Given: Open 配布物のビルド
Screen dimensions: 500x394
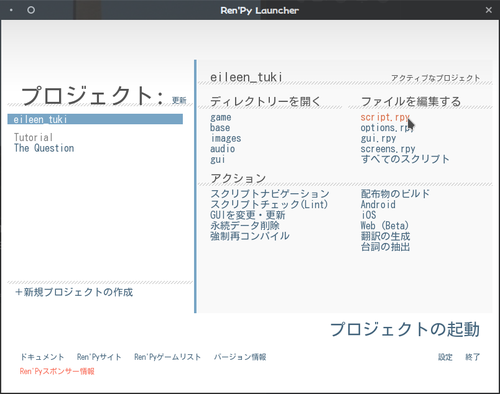Looking at the screenshot, I should pos(395,194).
